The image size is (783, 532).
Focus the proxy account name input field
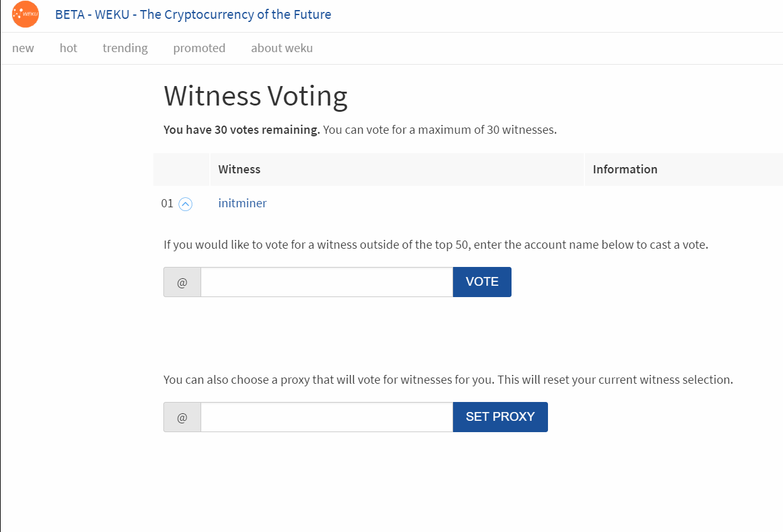tap(327, 417)
